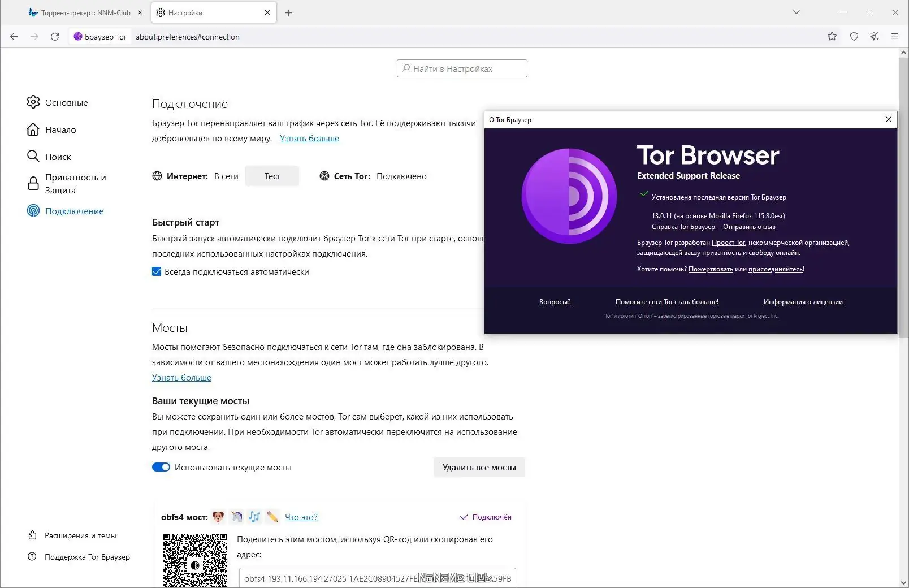Open Справка Tor Браузер link
This screenshot has width=909, height=588.
[x=683, y=227]
